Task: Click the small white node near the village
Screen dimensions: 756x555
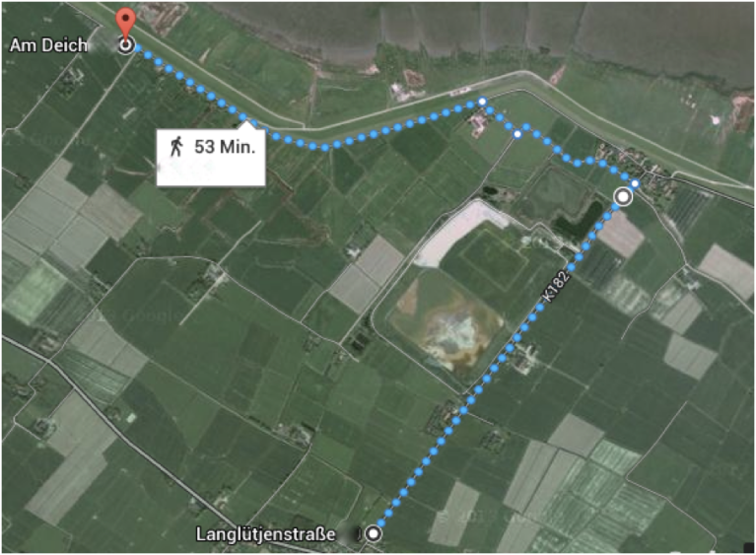Action: tap(635, 183)
